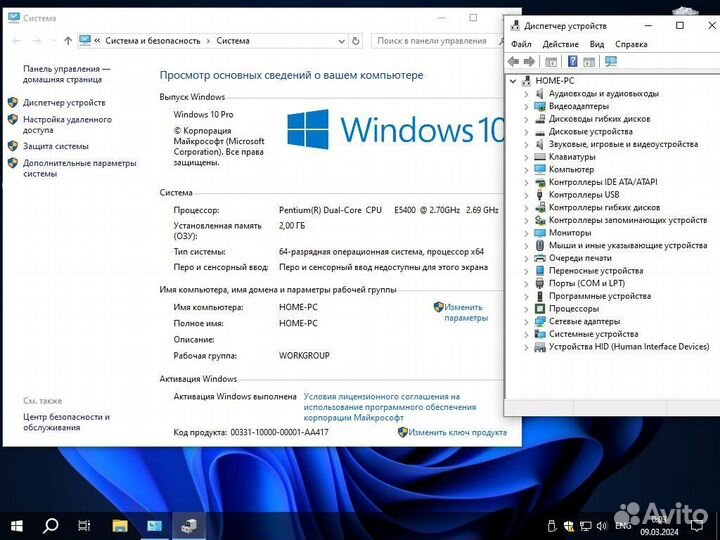Open Task View on the taskbar
720x540 pixels.
(84, 525)
